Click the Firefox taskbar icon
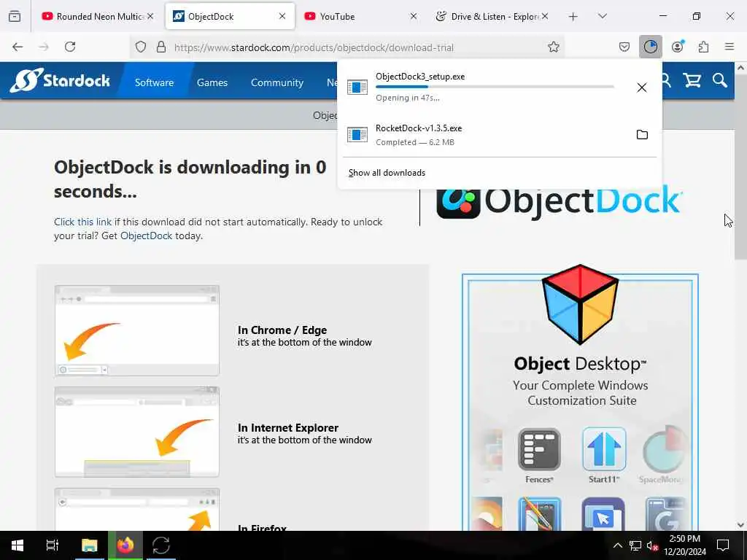 tap(125, 545)
